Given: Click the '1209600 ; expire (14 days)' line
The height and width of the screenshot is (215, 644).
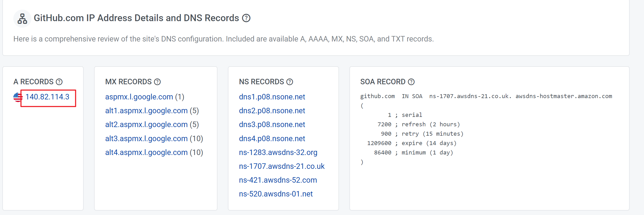Looking at the screenshot, I should pos(412,143).
